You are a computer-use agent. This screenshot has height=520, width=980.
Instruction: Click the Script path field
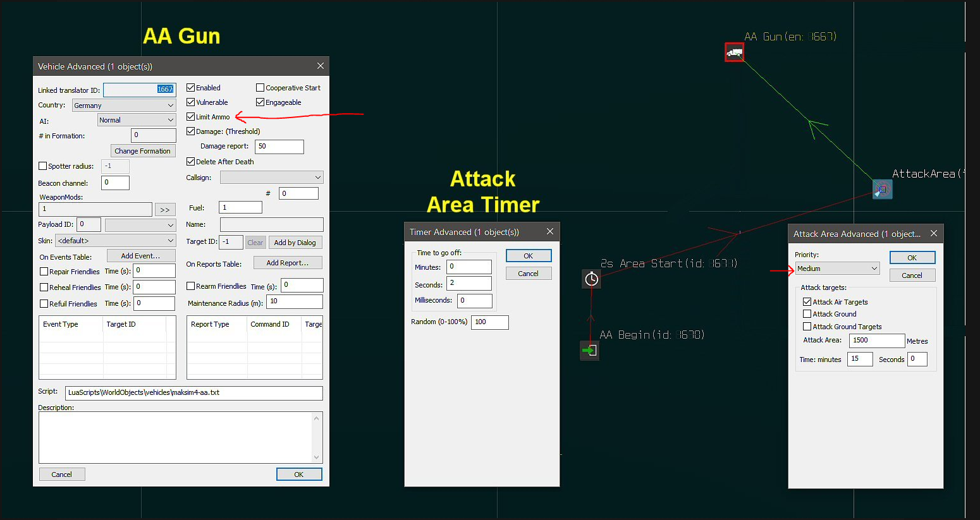click(194, 393)
